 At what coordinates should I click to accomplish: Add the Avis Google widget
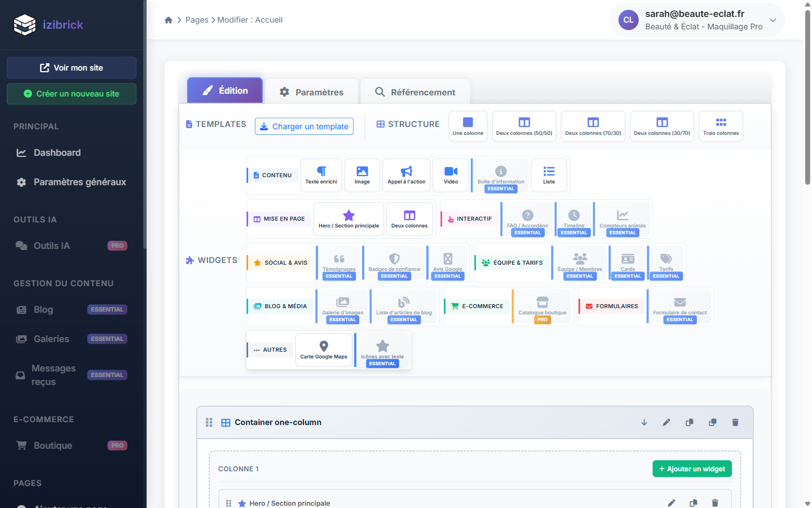[448, 264]
